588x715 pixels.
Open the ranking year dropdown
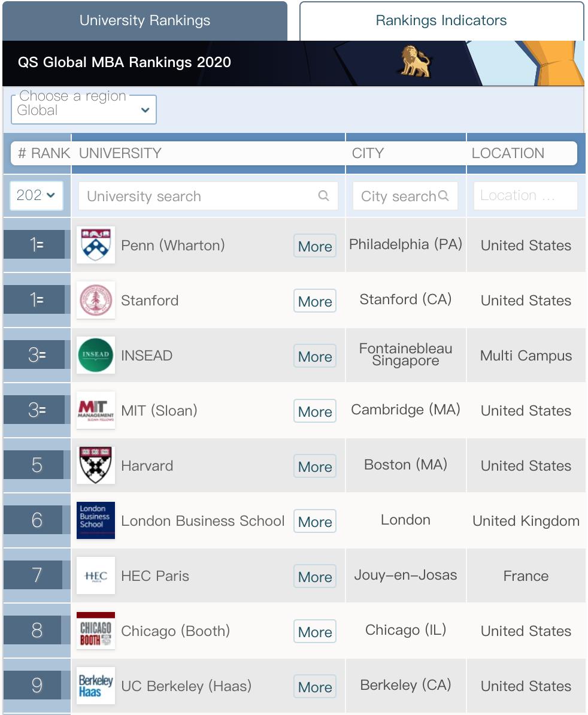point(36,195)
